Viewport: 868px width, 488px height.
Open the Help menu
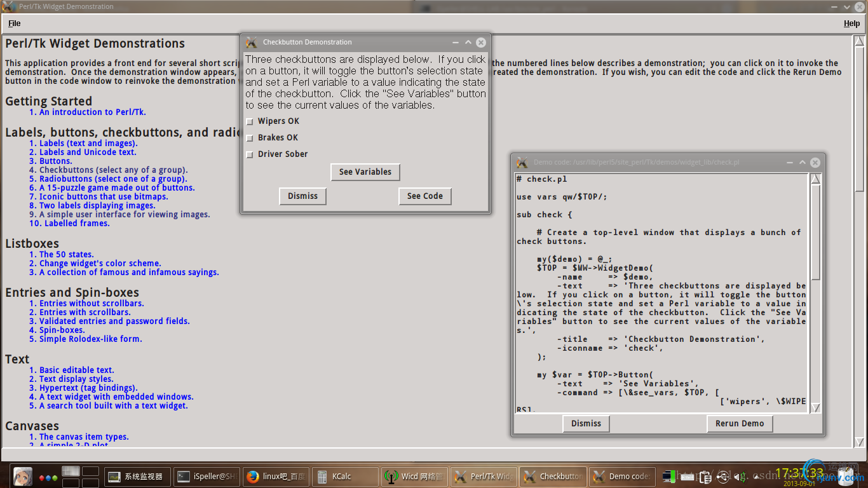point(851,24)
